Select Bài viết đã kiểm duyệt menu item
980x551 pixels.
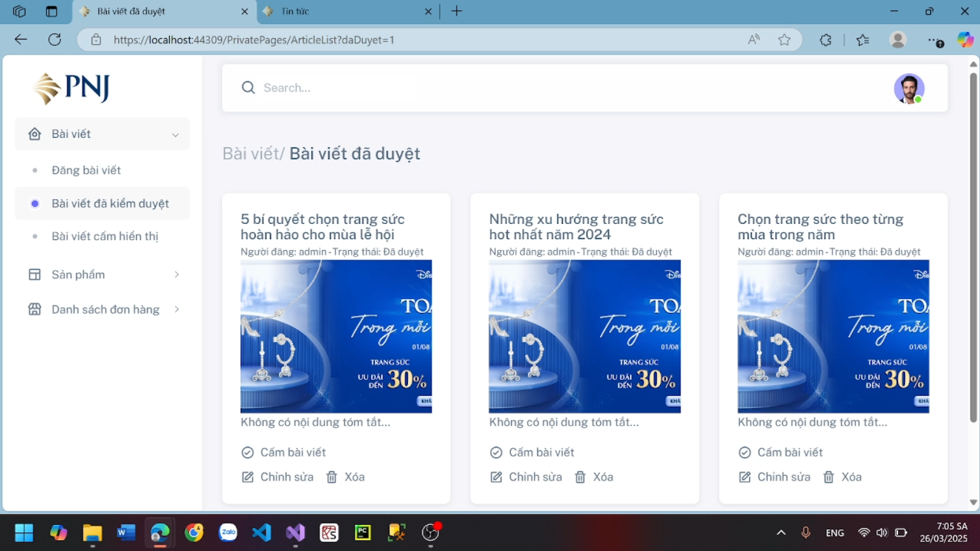point(102,204)
